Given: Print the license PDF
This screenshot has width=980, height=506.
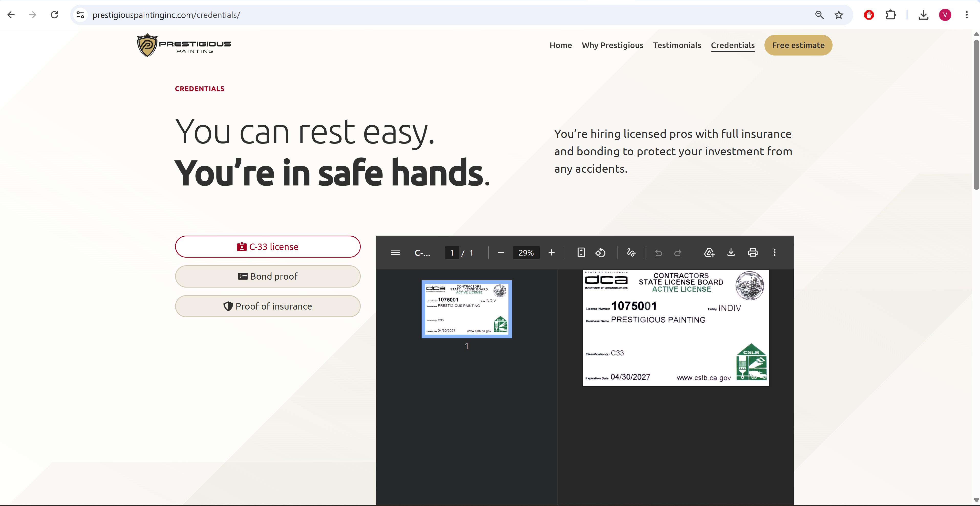Looking at the screenshot, I should (752, 253).
